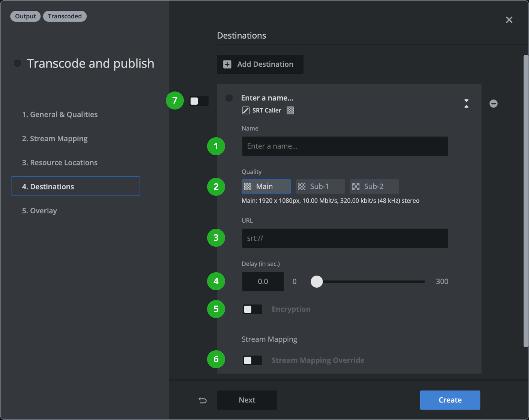Click the srt:// URL input field

click(x=344, y=238)
